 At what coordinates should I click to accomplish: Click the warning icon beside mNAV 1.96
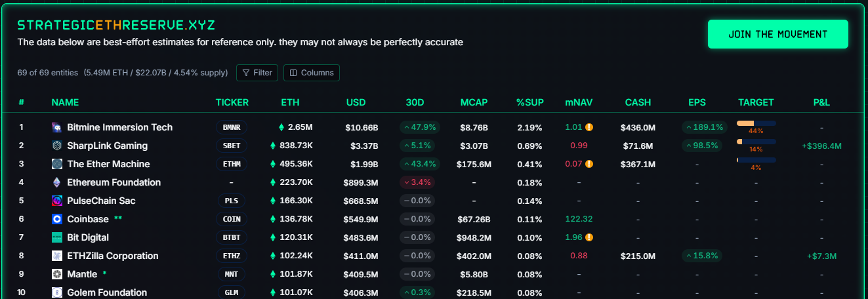[589, 237]
